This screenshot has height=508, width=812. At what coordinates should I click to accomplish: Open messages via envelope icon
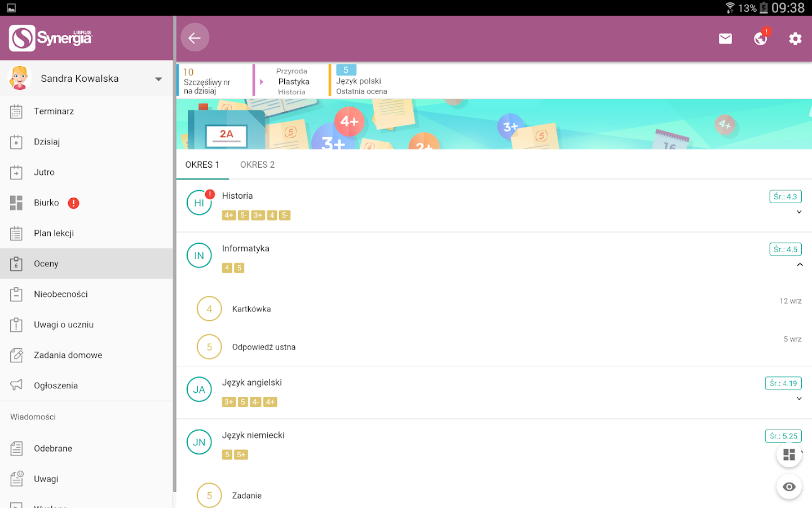pos(725,38)
